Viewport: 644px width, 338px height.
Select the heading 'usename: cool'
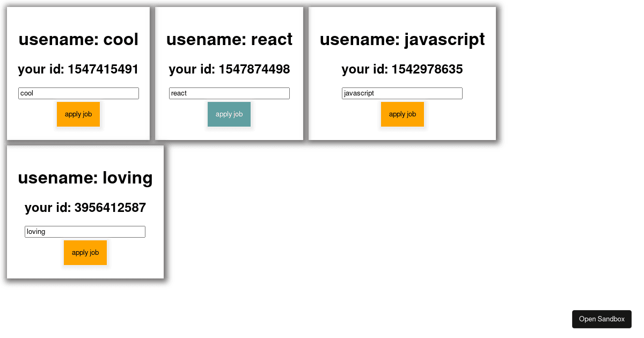tap(78, 39)
